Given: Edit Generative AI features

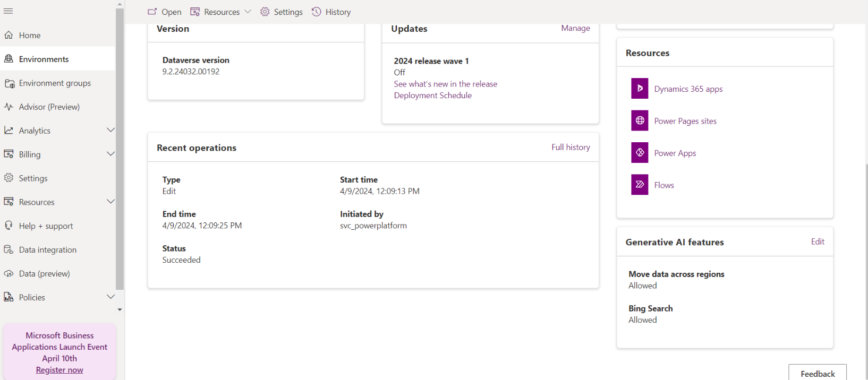Looking at the screenshot, I should pyautogui.click(x=818, y=241).
